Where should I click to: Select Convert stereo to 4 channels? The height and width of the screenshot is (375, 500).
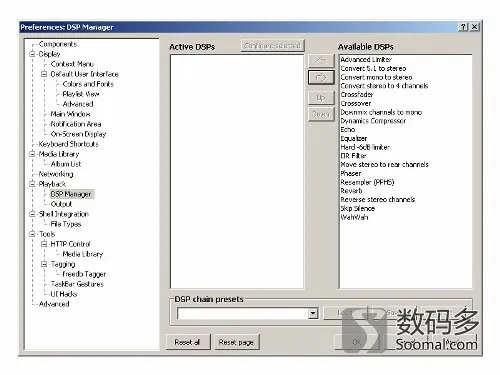coord(384,86)
